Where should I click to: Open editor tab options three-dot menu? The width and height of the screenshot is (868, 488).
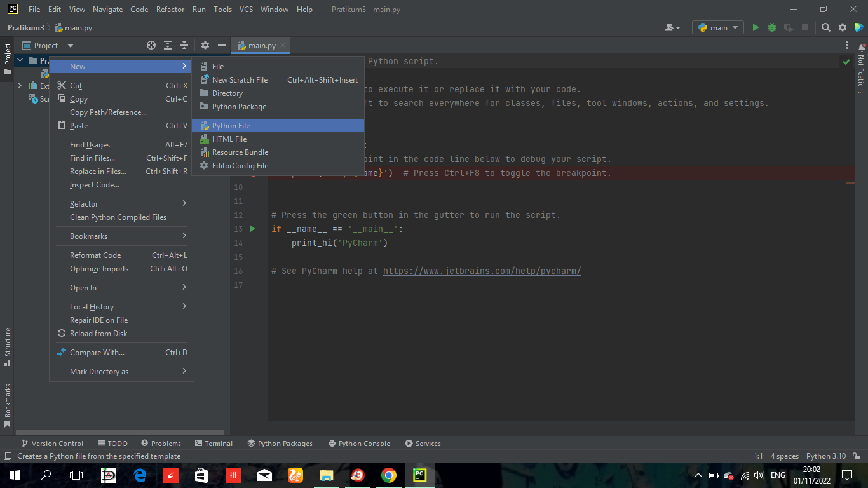coord(847,45)
